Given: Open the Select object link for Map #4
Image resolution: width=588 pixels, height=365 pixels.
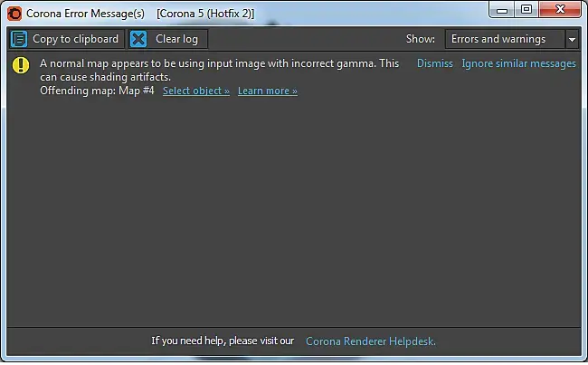Looking at the screenshot, I should (x=195, y=91).
